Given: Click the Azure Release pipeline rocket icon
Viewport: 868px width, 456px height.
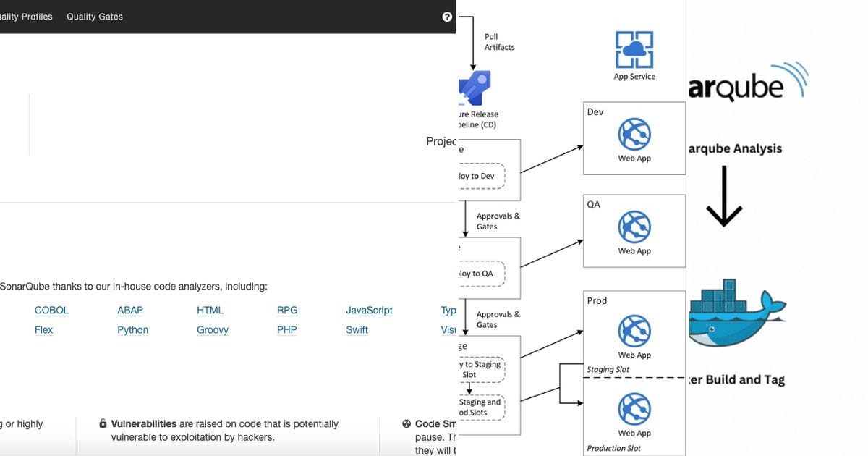Looking at the screenshot, I should click(x=475, y=88).
